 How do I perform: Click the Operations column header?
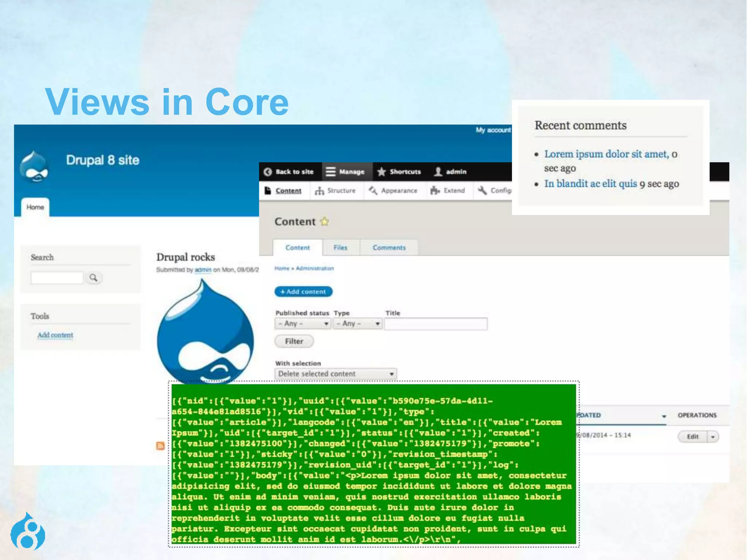click(697, 415)
